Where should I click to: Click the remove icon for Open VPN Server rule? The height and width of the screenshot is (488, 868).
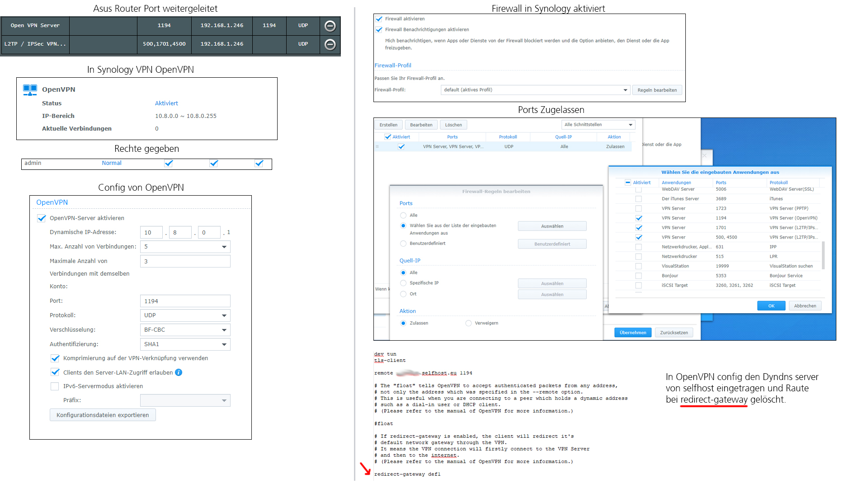330,26
